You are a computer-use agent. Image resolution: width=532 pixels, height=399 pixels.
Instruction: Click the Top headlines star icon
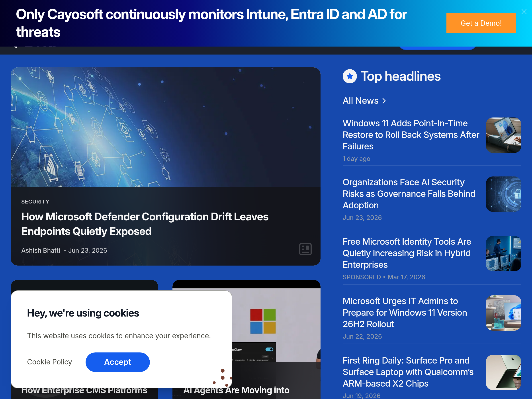pos(350,76)
